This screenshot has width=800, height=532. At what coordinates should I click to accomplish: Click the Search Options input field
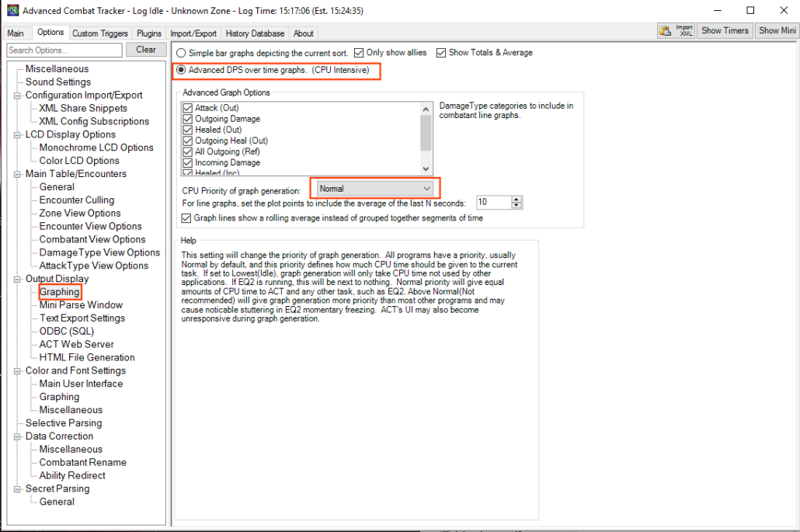pos(64,50)
